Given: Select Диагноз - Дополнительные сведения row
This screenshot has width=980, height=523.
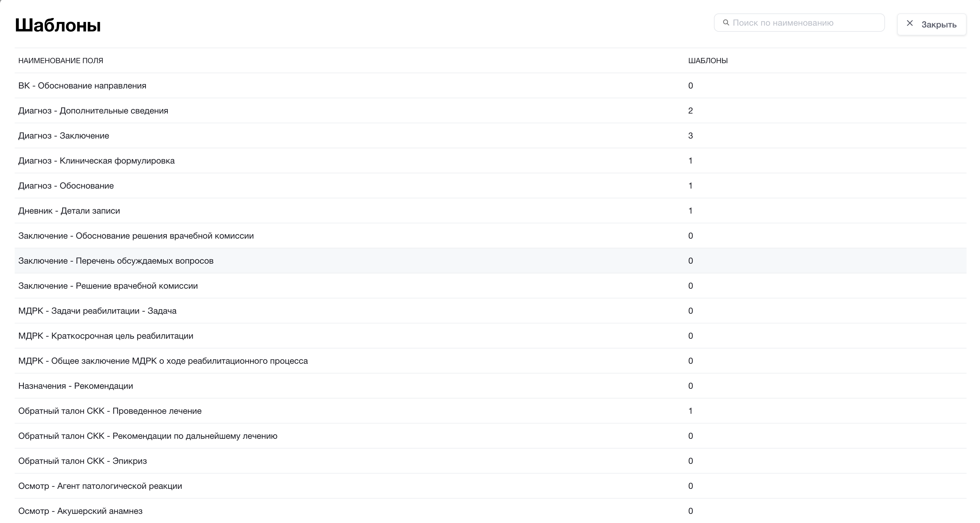Looking at the screenshot, I should pos(93,110).
